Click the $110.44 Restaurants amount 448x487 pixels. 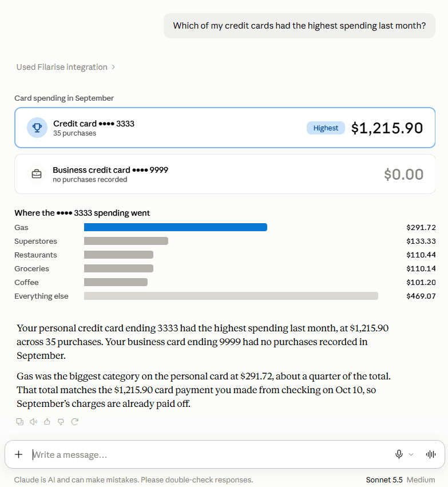[421, 255]
